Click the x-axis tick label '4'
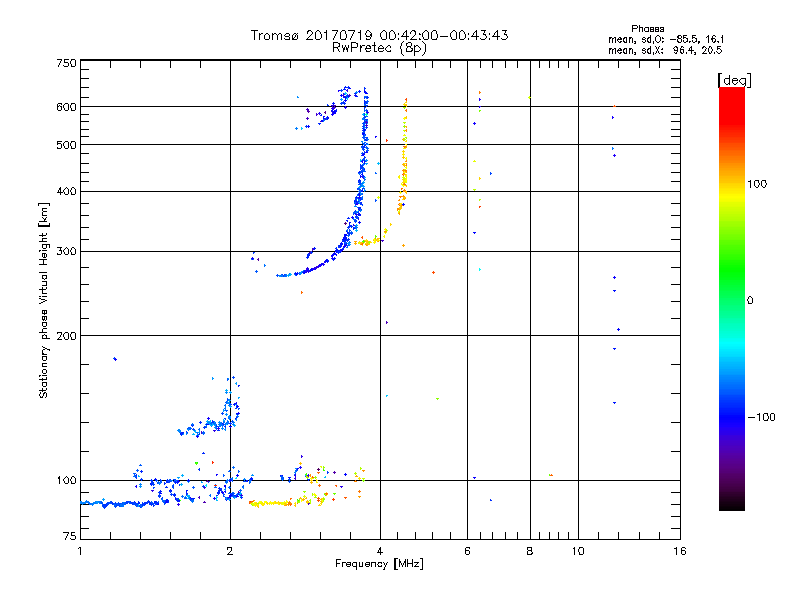Screen dimensions: 800x600 [x=380, y=551]
